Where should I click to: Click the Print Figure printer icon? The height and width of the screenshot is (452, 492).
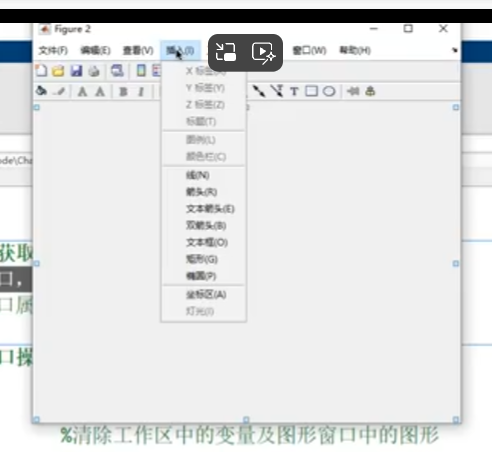pos(94,71)
